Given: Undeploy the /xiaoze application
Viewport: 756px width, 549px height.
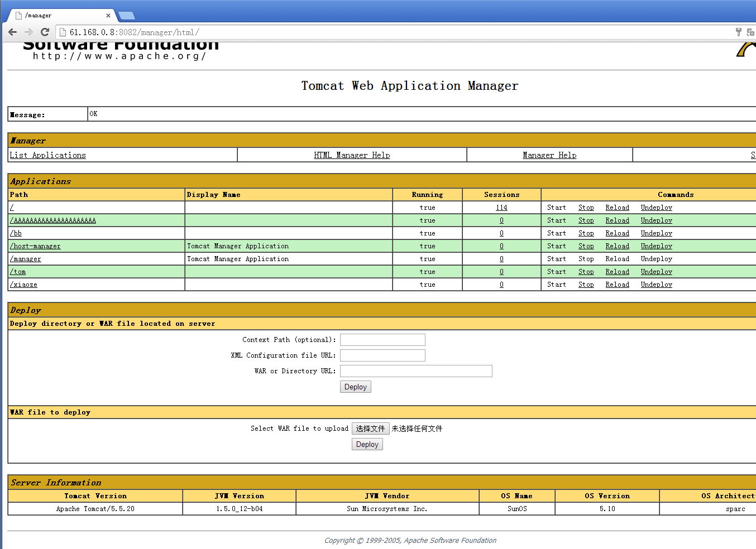Looking at the screenshot, I should point(657,285).
